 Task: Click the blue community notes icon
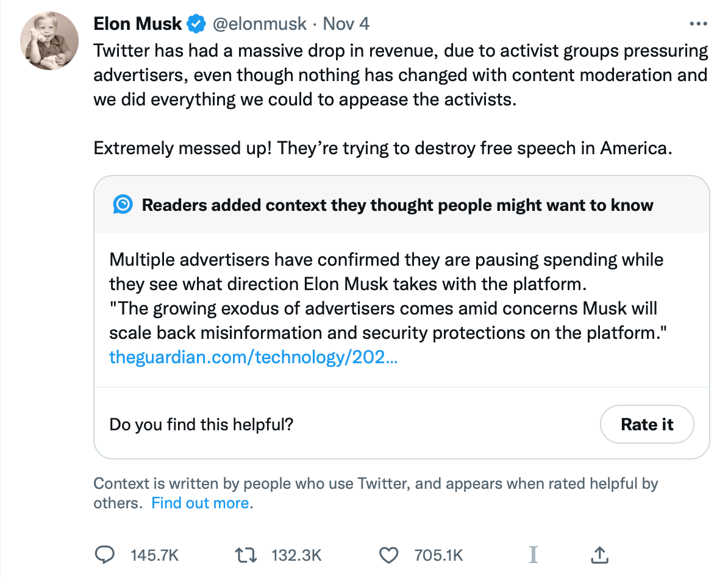click(123, 205)
